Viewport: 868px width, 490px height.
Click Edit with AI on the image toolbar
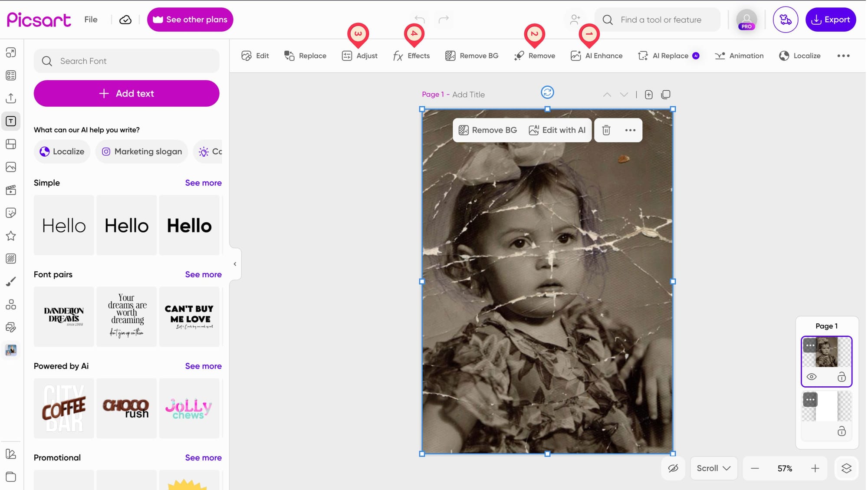coord(557,130)
